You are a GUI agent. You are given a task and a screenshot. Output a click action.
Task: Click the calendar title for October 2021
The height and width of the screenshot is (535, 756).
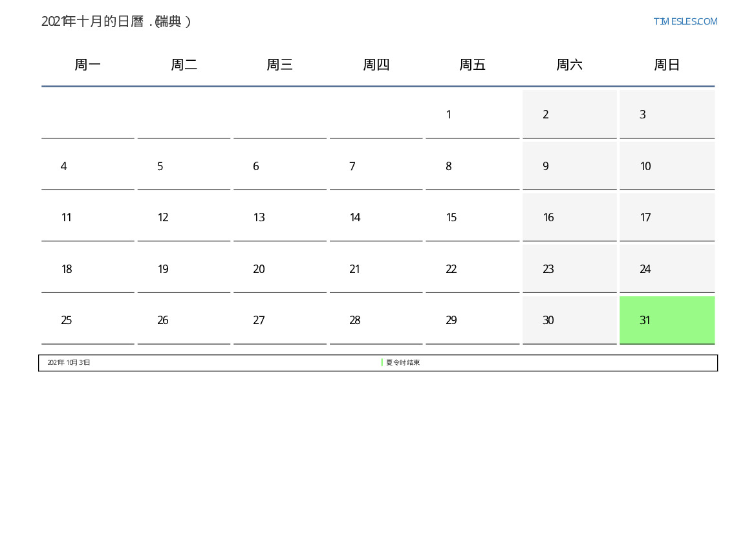tap(116, 21)
